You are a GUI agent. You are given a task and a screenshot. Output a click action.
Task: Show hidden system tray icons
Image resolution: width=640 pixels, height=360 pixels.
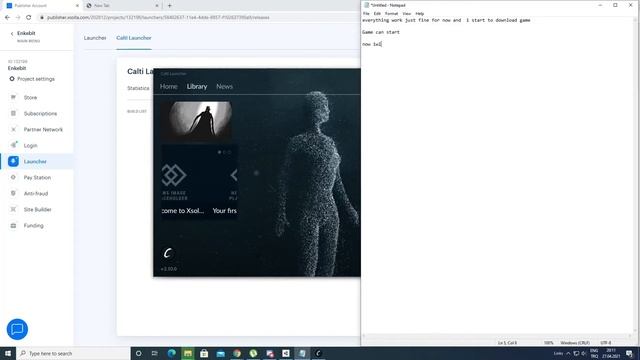pyautogui.click(x=568, y=353)
